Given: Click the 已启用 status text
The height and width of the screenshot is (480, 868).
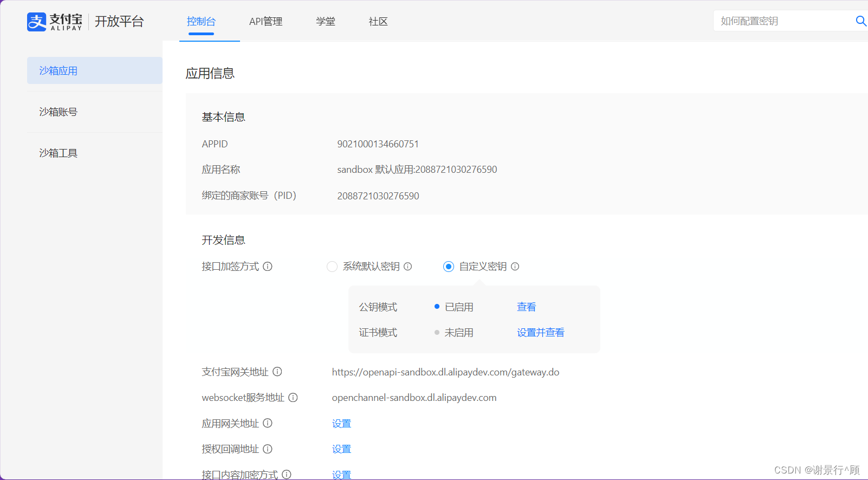Looking at the screenshot, I should (459, 307).
